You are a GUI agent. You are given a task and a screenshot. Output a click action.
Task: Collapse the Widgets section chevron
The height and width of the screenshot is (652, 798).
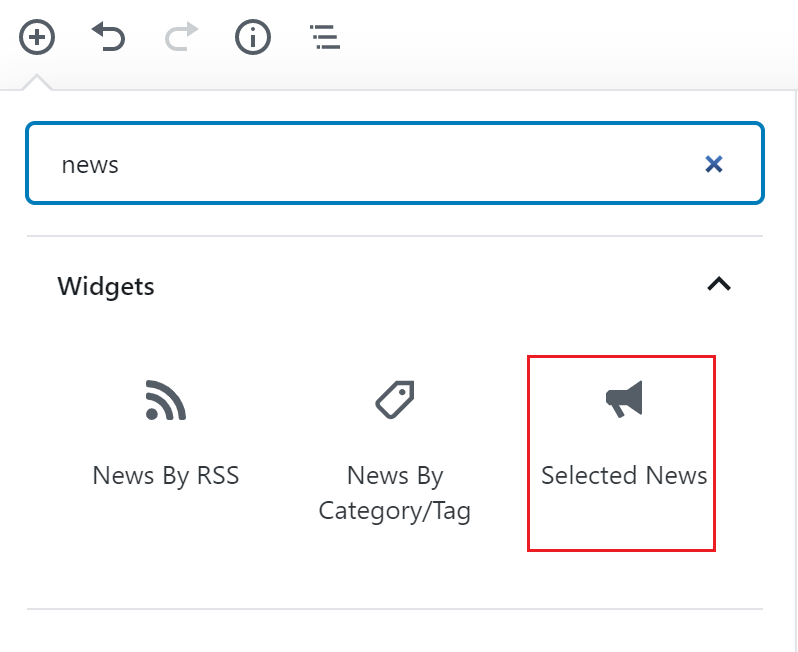[x=719, y=284]
